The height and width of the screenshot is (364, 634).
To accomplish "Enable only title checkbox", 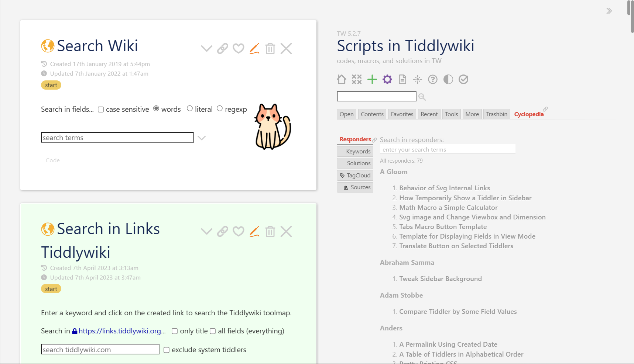I will tap(175, 331).
